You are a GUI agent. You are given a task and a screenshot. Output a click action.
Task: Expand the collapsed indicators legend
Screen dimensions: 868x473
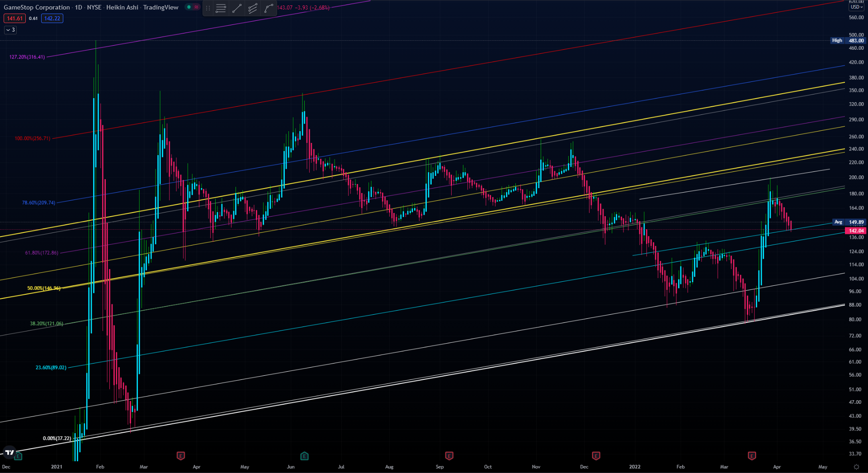tap(10, 30)
